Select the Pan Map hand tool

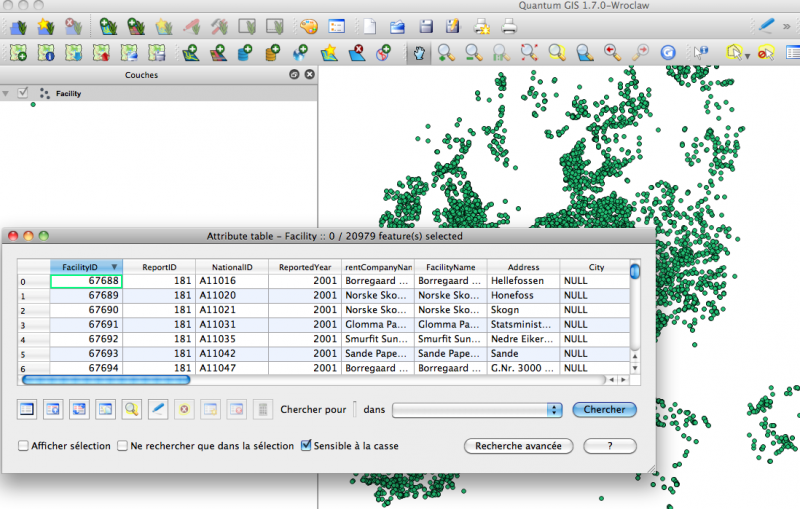(x=420, y=51)
